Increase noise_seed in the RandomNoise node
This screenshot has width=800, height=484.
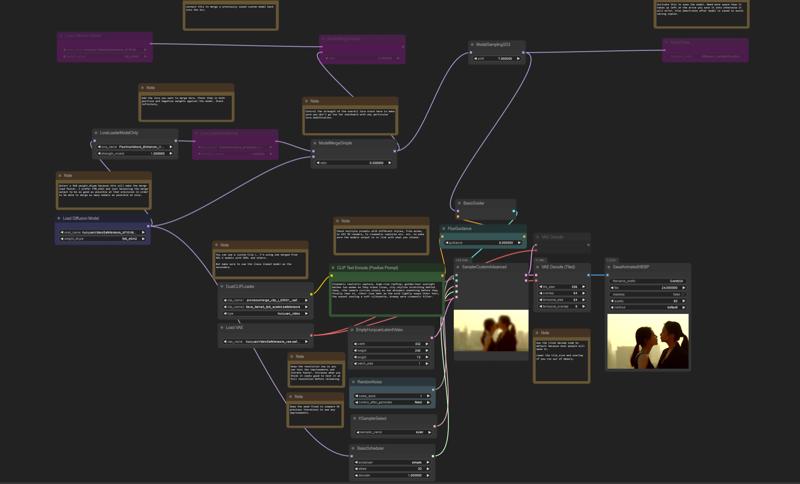tap(428, 396)
